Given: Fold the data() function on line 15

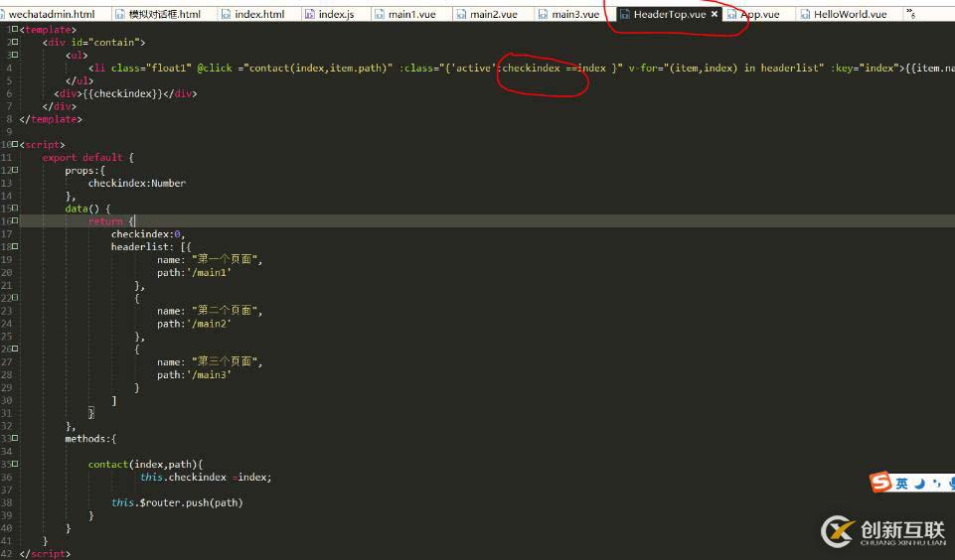Looking at the screenshot, I should tap(15, 209).
